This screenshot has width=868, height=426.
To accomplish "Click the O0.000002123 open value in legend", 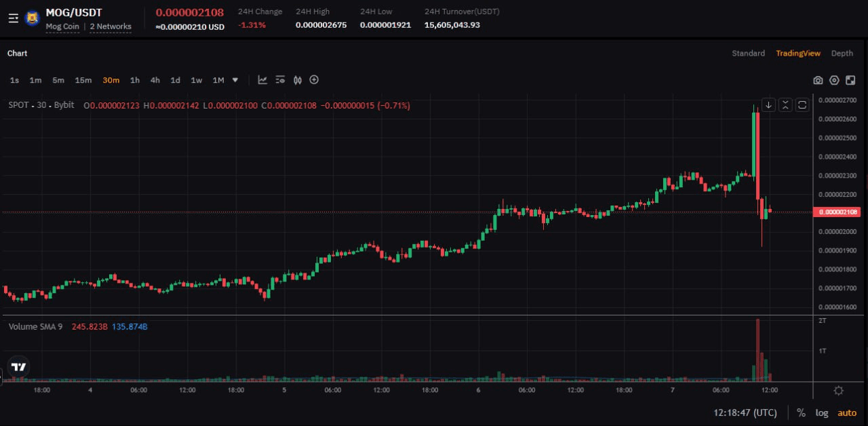I will pos(113,105).
